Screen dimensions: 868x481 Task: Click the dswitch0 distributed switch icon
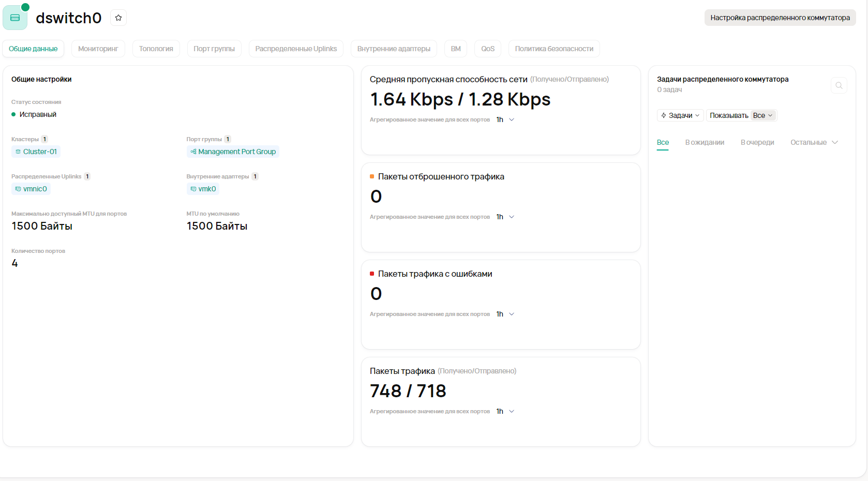coord(15,18)
